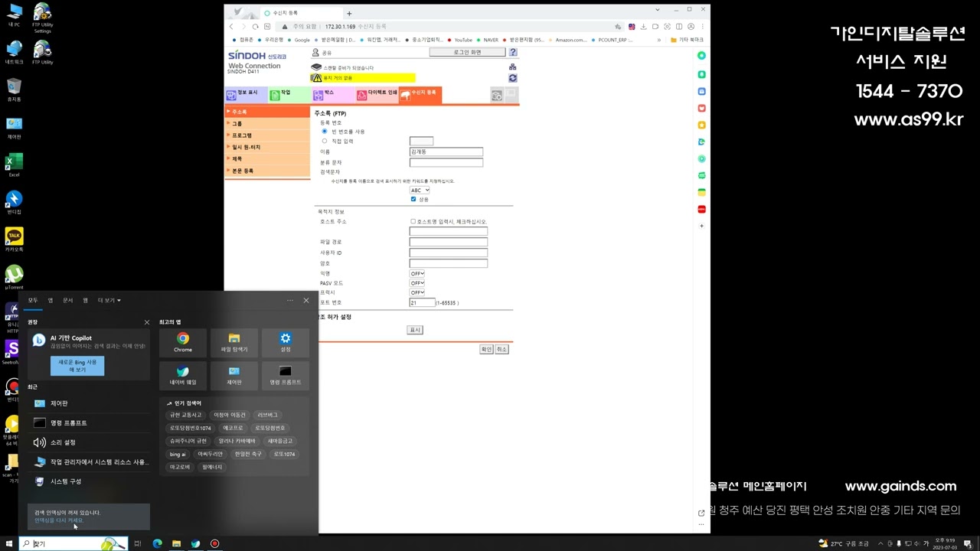Click the browser reload button

(x=255, y=26)
